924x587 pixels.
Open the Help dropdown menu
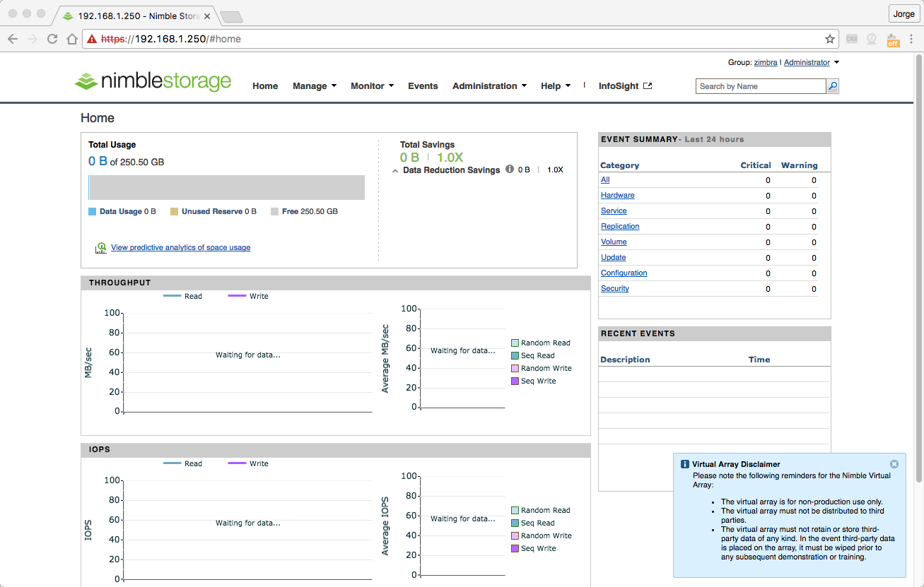coord(556,86)
